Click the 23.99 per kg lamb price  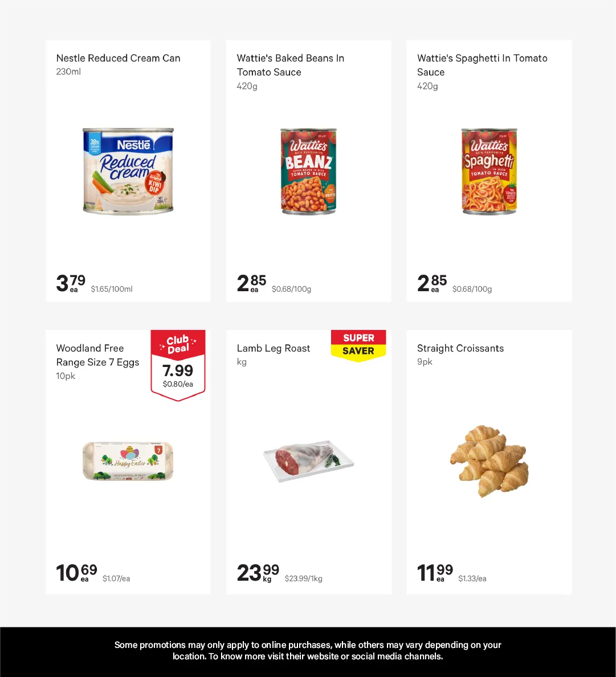(x=258, y=572)
